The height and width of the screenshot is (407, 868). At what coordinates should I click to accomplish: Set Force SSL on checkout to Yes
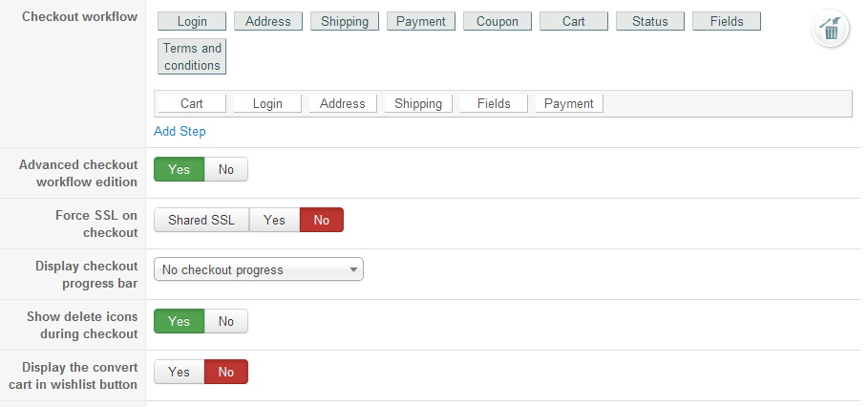click(274, 220)
